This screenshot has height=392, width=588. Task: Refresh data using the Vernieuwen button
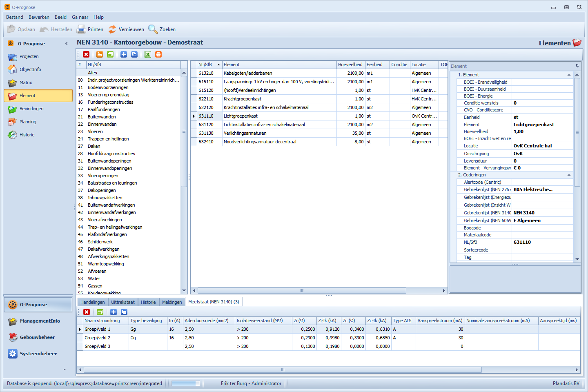tap(126, 29)
